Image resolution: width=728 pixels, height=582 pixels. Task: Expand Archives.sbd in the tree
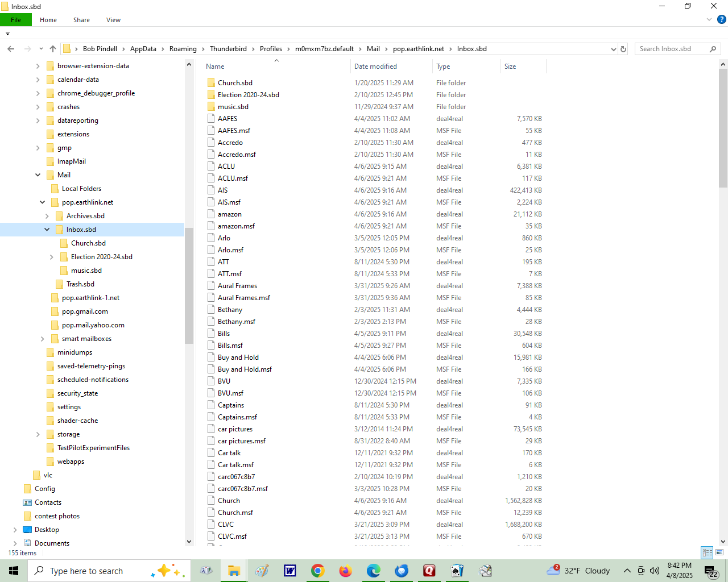coord(47,216)
